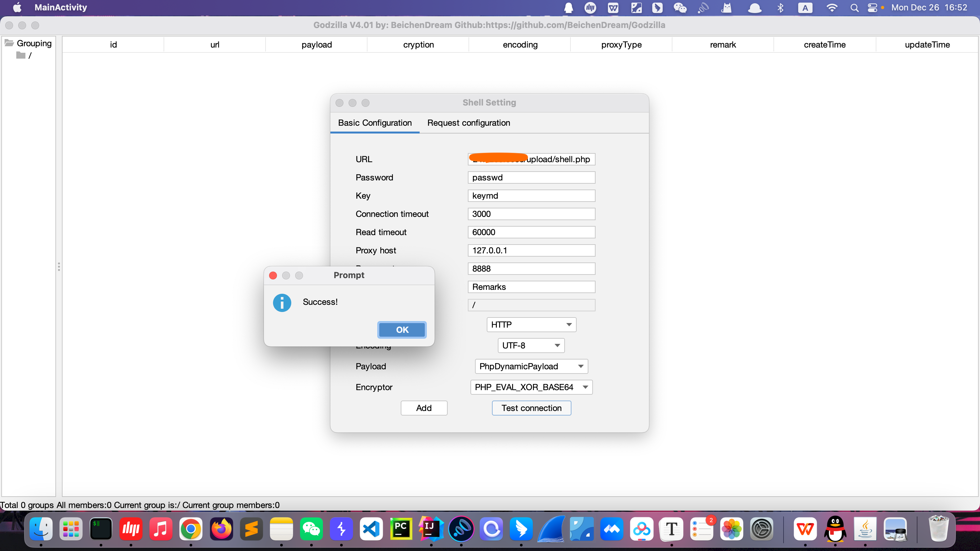This screenshot has height=551, width=980.
Task: Open Launchpad from the dock
Action: [x=71, y=529]
